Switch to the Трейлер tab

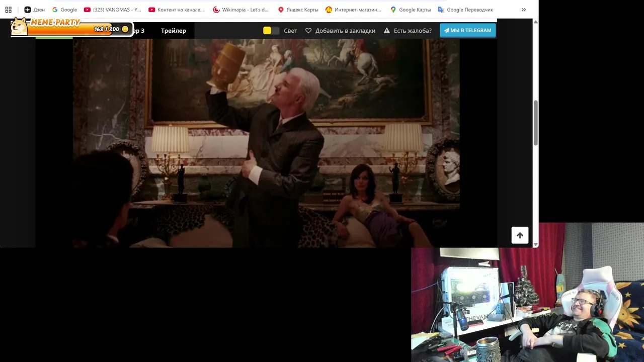174,31
